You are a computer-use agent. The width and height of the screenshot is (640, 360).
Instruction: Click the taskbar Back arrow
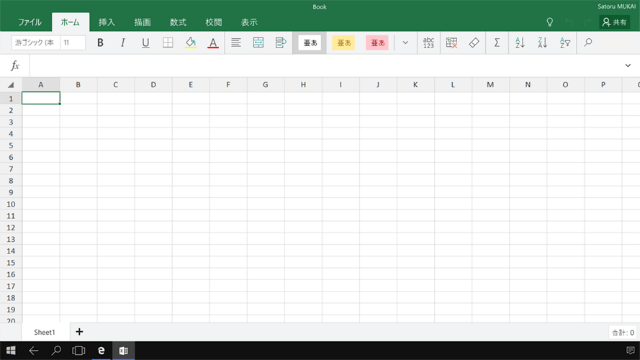coord(33,351)
